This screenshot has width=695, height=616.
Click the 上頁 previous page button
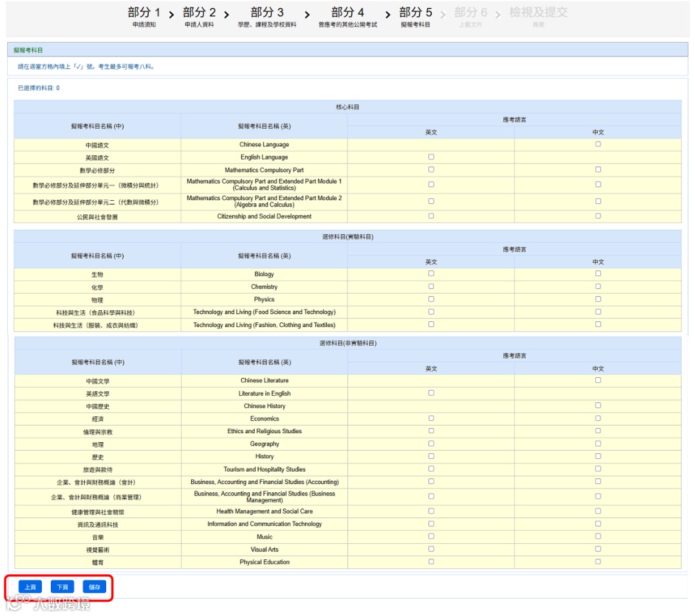pos(30,587)
